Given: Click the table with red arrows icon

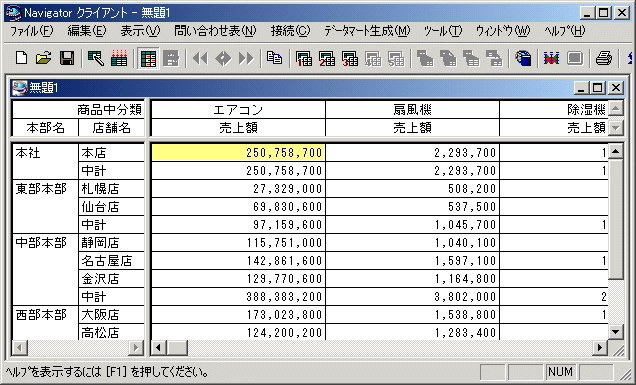Looking at the screenshot, I should 119,58.
